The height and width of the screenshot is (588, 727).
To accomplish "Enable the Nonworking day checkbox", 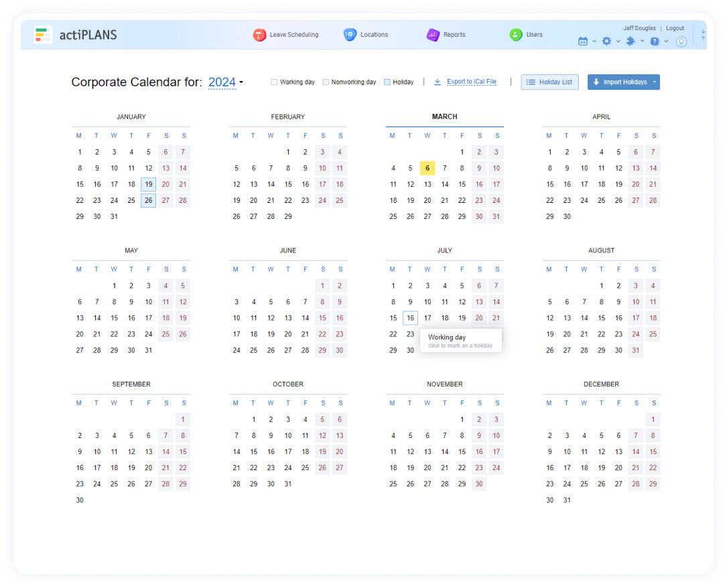I will [326, 81].
